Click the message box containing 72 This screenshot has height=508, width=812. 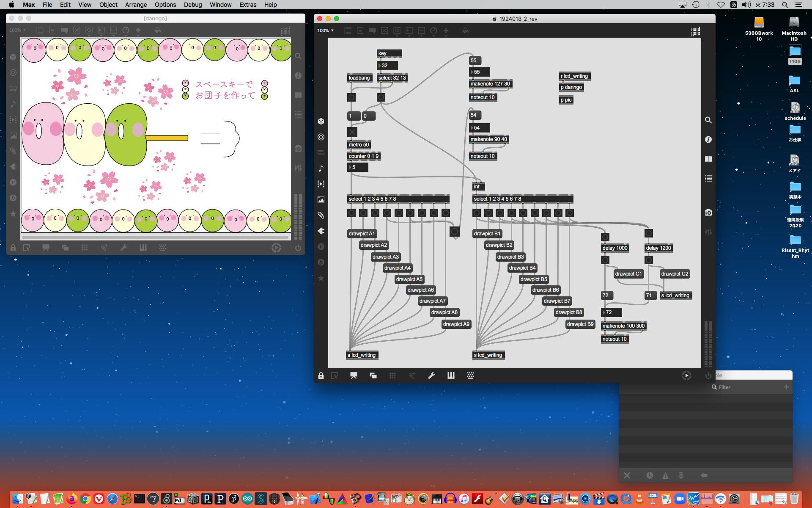[606, 295]
